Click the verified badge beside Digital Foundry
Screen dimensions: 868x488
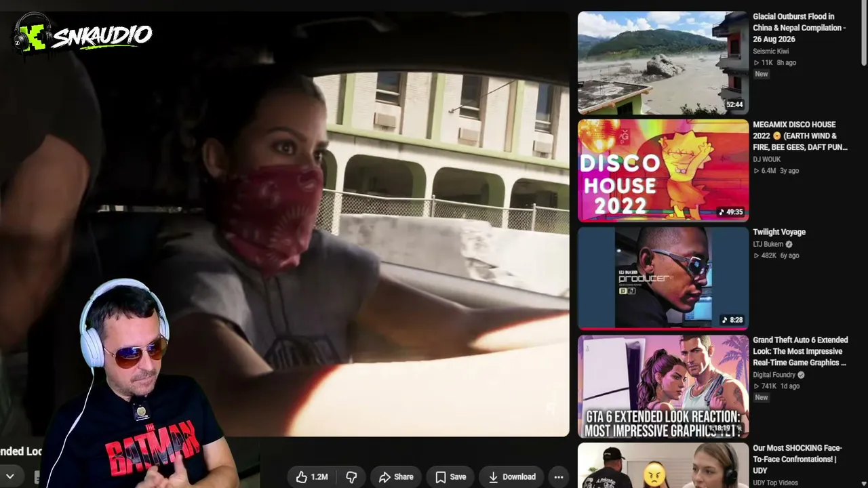pos(802,375)
